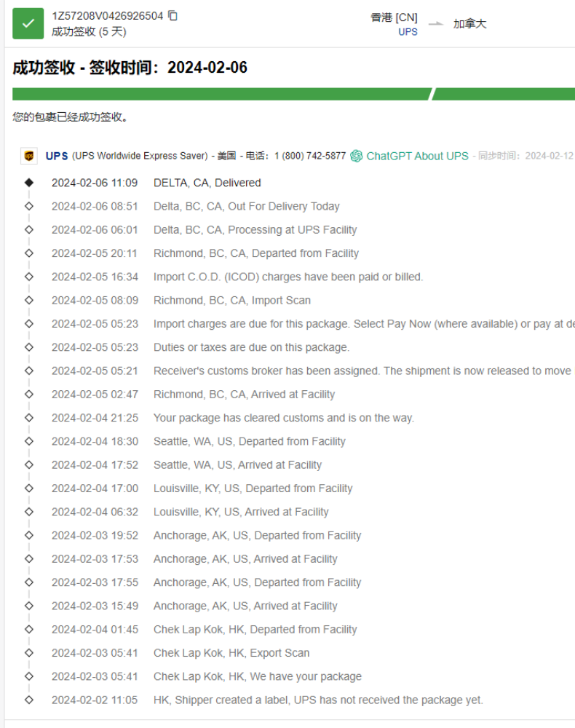Click 'Louisville, KY, US, Arrived at Facility' row
Viewport: 575px width, 728px height.
[241, 512]
